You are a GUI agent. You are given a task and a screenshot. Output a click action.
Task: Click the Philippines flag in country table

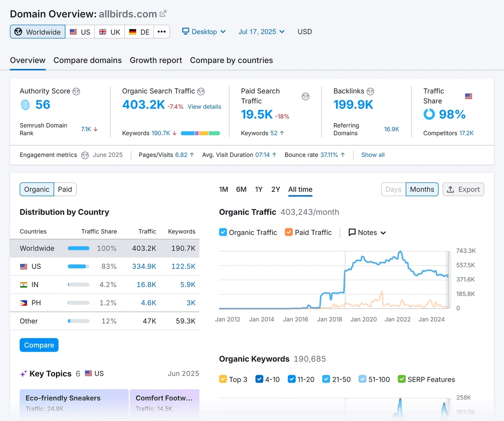[x=24, y=303]
